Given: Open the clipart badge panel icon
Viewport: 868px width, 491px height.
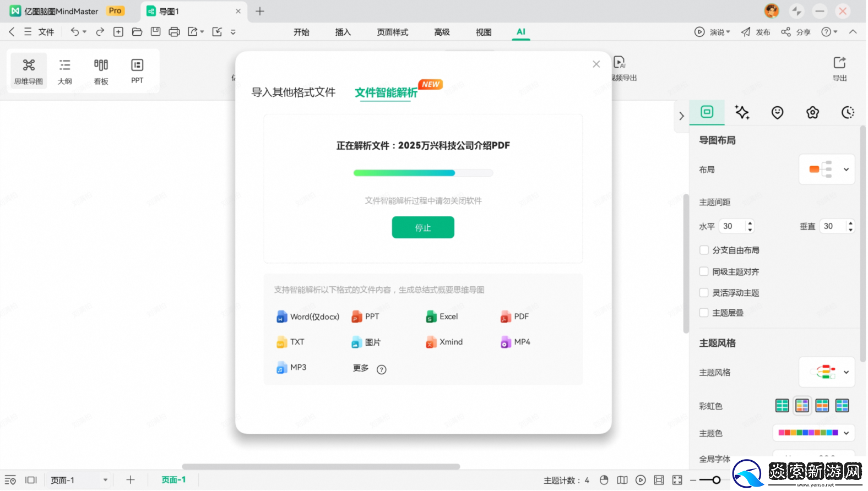Looking at the screenshot, I should coord(812,112).
